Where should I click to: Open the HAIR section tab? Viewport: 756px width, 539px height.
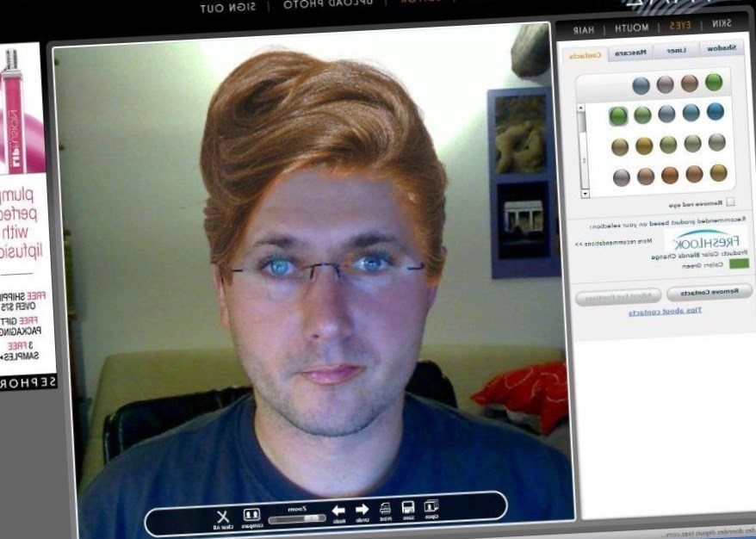(x=584, y=30)
